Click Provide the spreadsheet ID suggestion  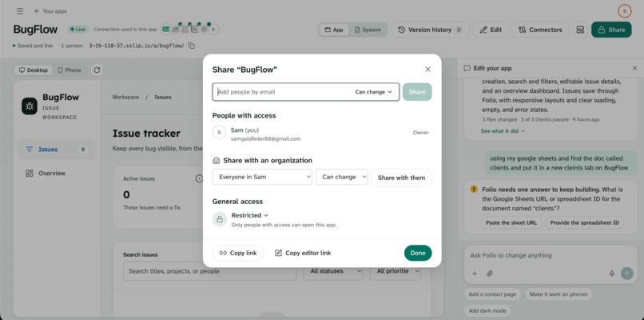[x=584, y=222]
